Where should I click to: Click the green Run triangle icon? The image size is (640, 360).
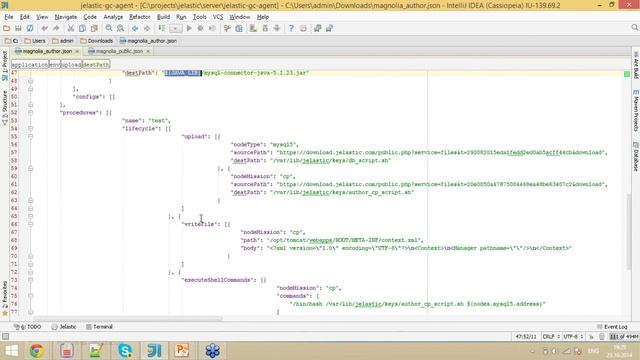pyautogui.click(x=189, y=28)
